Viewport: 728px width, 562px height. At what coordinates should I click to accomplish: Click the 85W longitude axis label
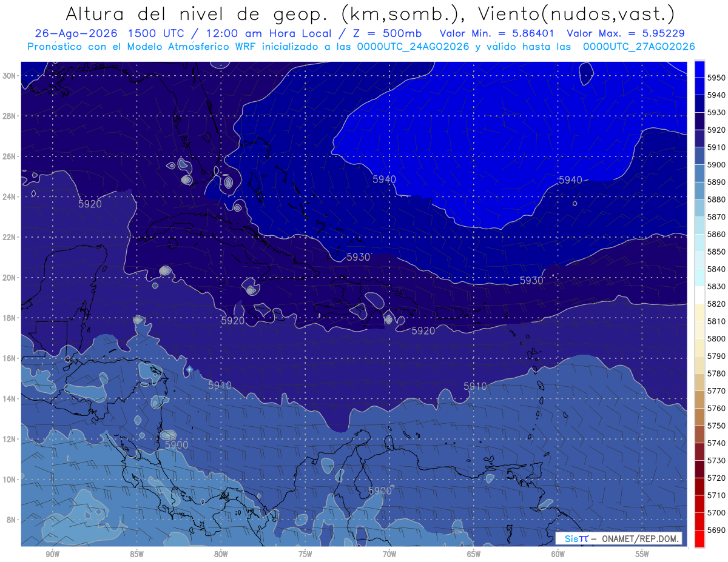click(x=136, y=554)
